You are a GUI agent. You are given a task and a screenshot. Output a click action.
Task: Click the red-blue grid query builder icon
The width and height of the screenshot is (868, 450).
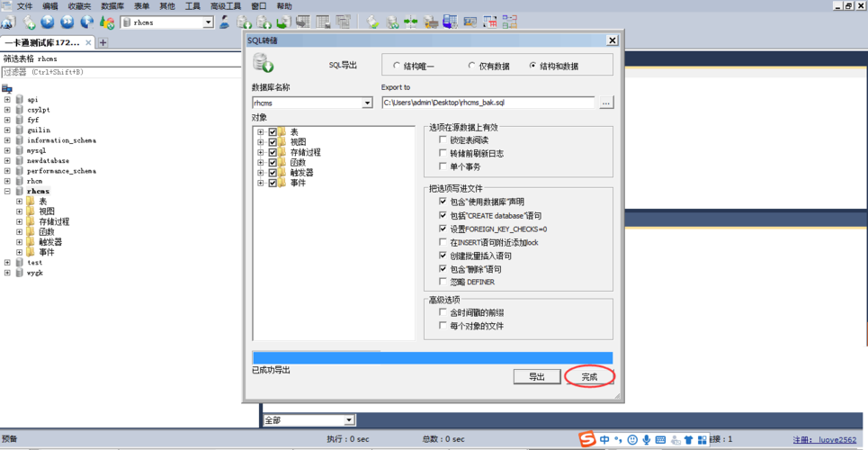point(490,22)
